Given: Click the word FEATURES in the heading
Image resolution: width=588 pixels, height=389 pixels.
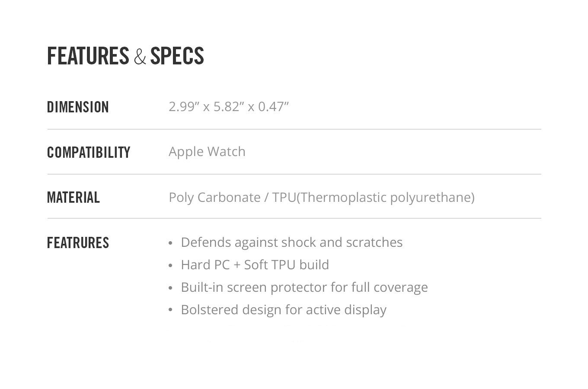Looking at the screenshot, I should 88,56.
